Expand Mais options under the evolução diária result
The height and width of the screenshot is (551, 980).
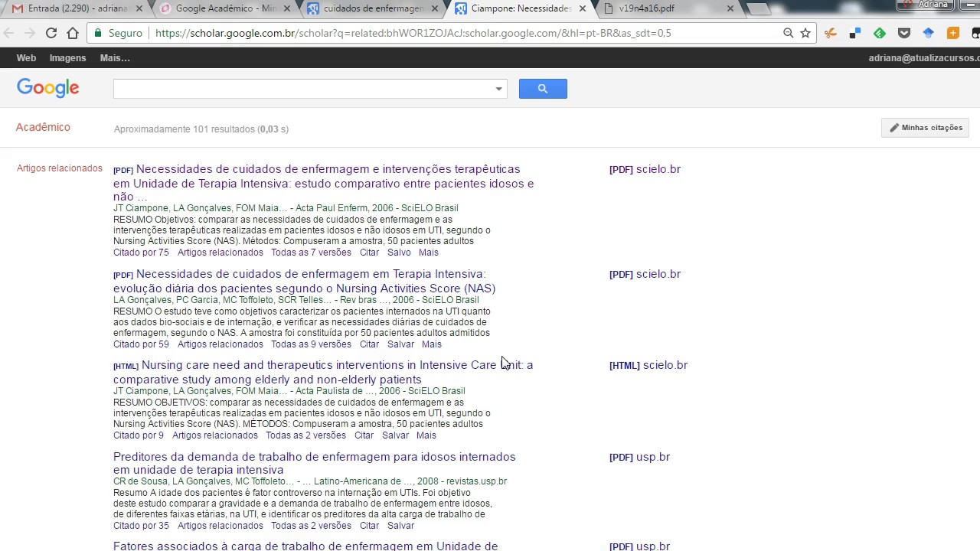tap(432, 344)
